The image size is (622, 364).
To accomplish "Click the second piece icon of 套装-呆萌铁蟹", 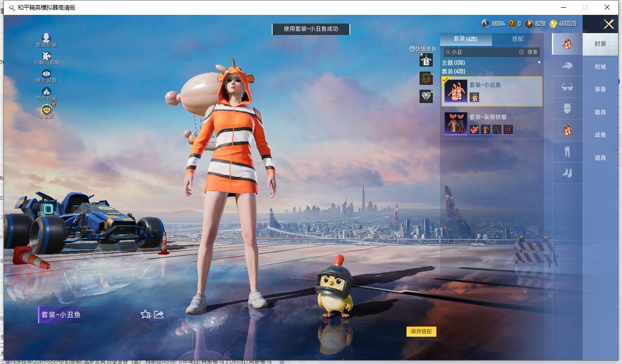I will click(x=486, y=129).
